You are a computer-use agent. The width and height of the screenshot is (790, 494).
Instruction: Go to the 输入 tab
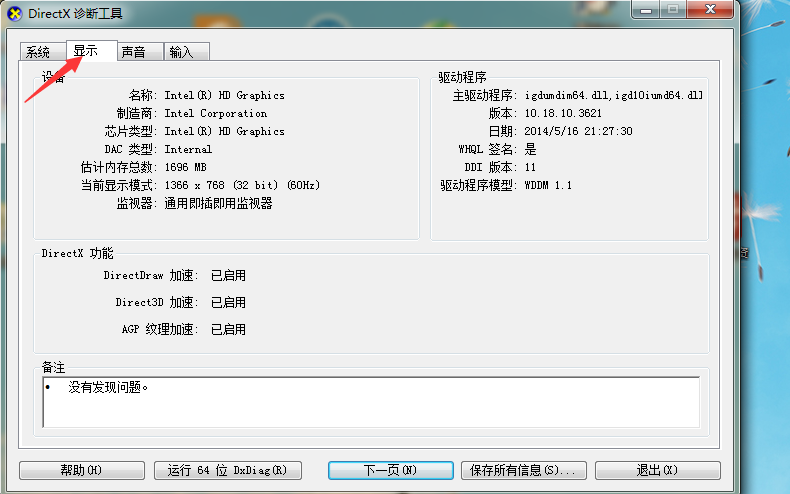point(186,51)
